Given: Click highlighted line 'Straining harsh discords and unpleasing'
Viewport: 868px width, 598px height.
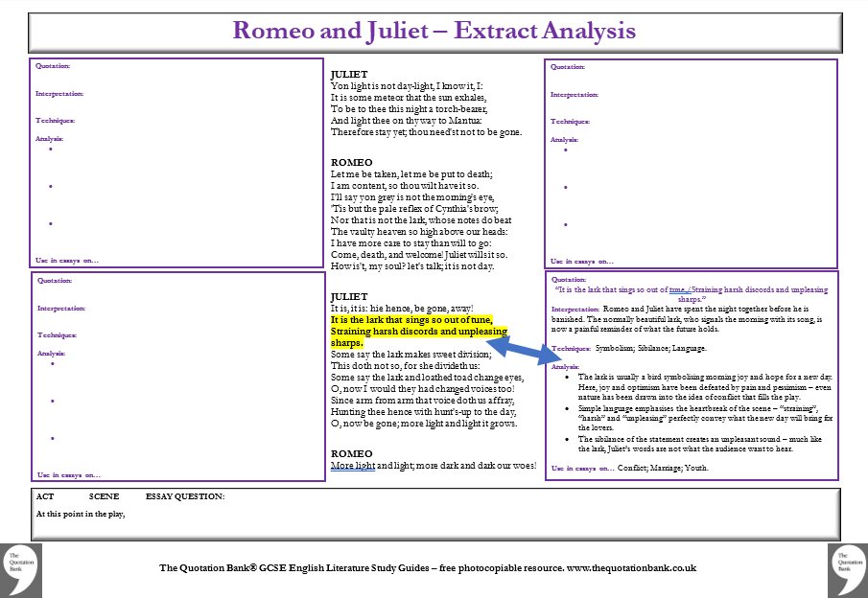Looking at the screenshot, I should click(419, 332).
